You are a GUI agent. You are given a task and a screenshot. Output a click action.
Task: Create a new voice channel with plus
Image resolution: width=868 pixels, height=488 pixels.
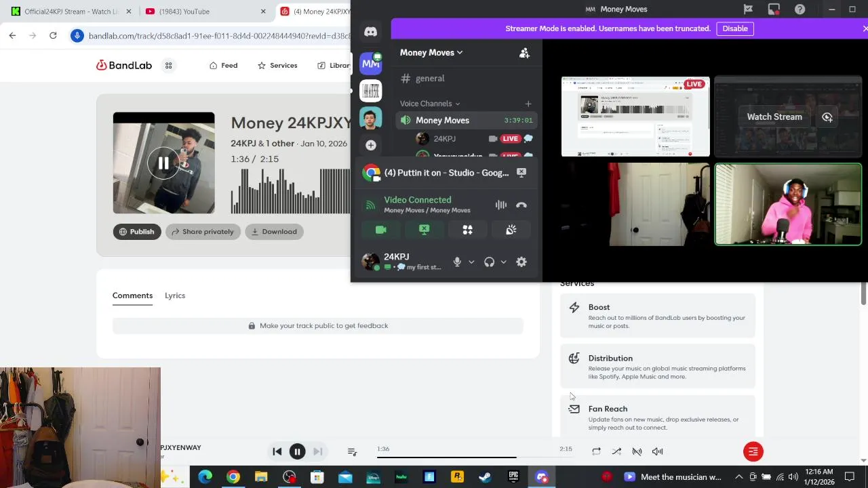[528, 104]
